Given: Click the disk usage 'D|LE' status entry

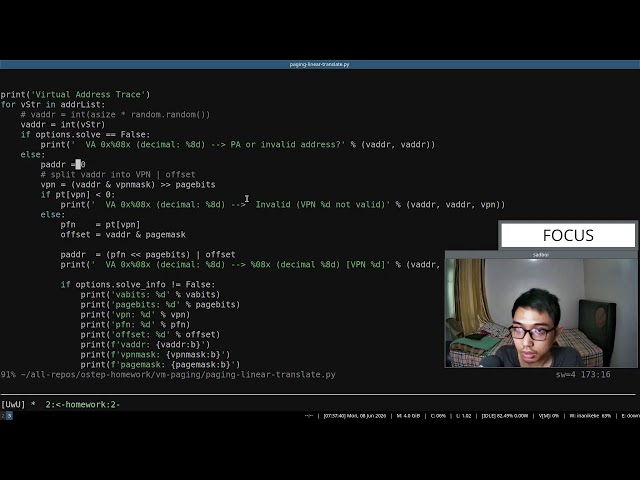Looking at the screenshot, I should 505,416.
